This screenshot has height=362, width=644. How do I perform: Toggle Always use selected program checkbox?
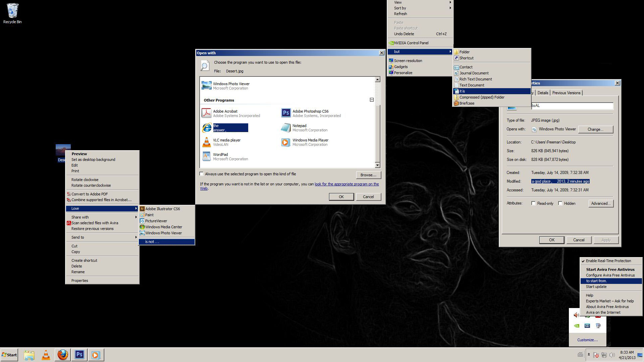[202, 174]
